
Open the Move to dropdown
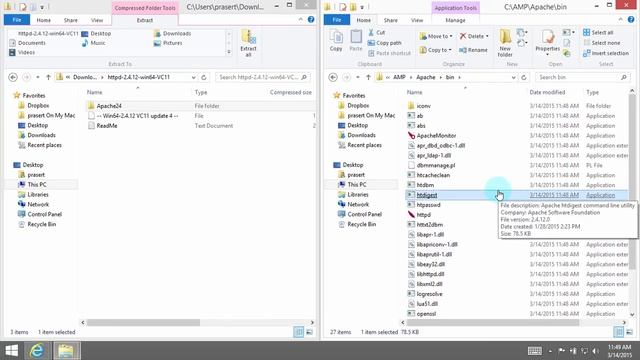pyautogui.click(x=436, y=36)
